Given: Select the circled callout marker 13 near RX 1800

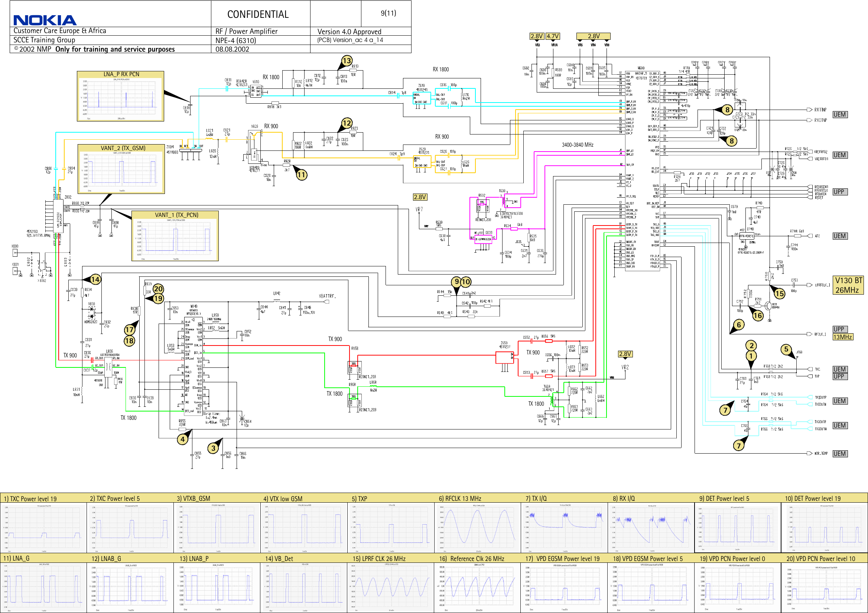Looking at the screenshot, I should (x=347, y=60).
